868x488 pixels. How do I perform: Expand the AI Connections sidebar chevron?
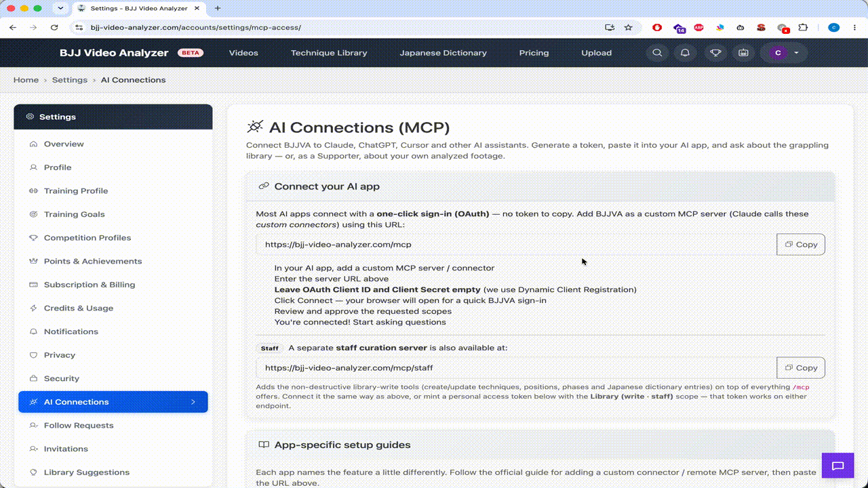click(x=193, y=402)
